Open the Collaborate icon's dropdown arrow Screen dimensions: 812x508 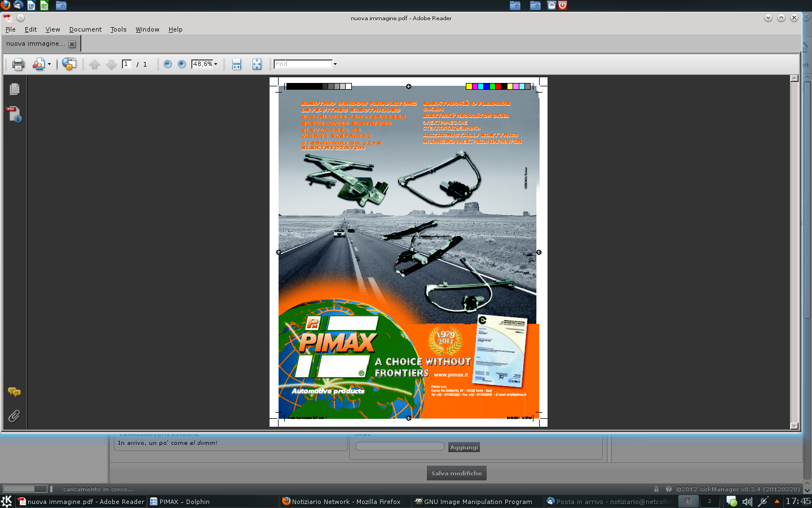(49, 64)
